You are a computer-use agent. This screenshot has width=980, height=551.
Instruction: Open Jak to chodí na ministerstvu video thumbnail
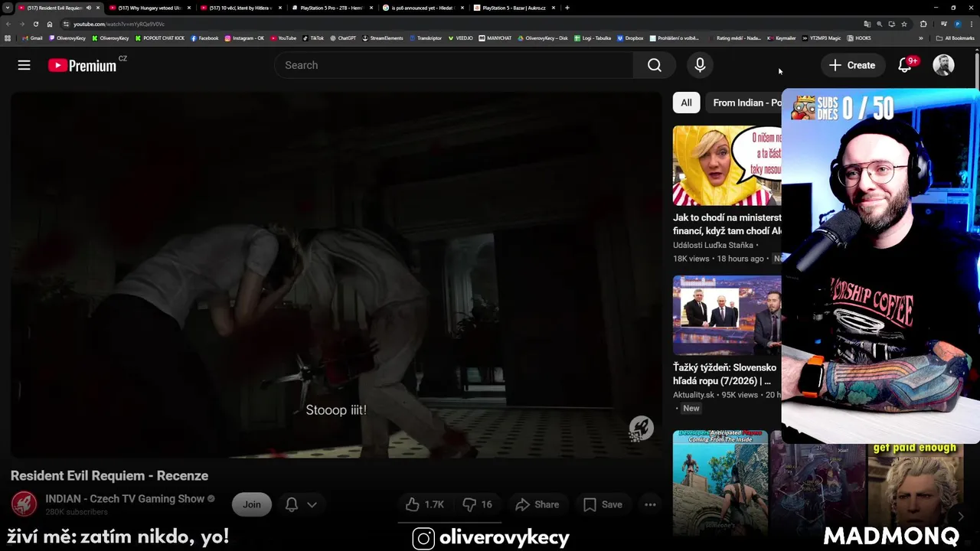[727, 165]
